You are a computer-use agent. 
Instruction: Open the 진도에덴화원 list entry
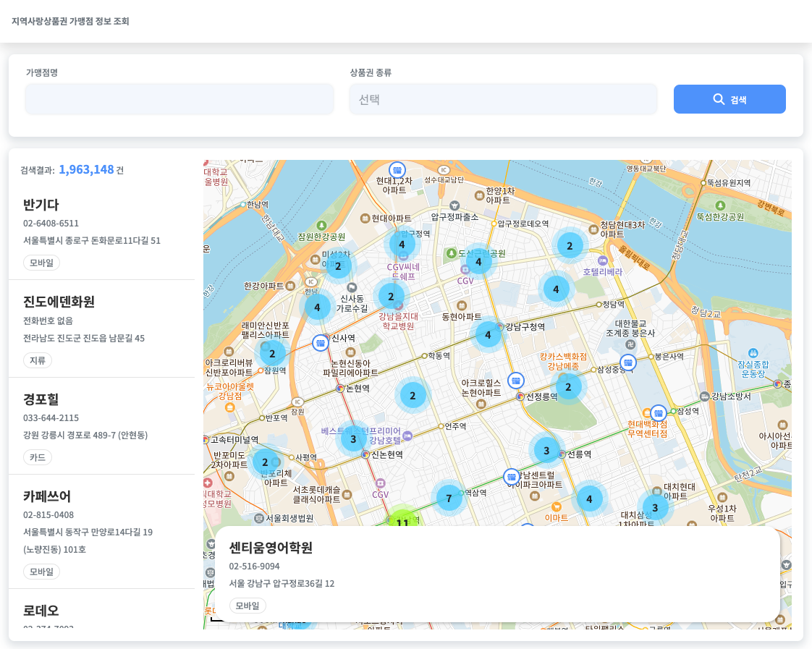point(101,320)
